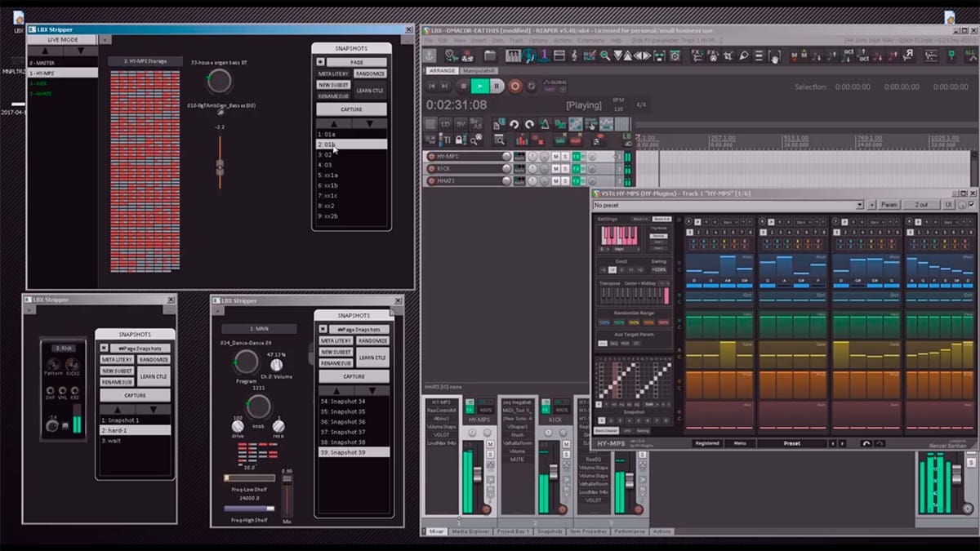Toggle the Repeat loop button in transport
This screenshot has height=551, width=980.
click(x=532, y=86)
